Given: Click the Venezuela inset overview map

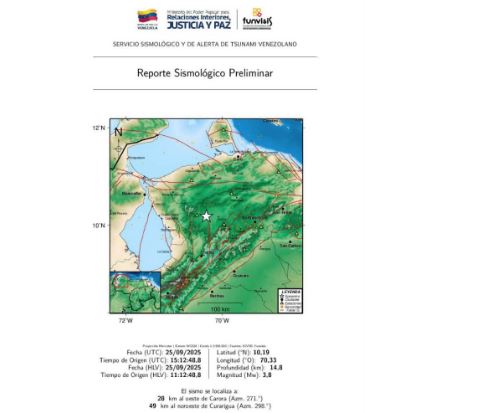Looking at the screenshot, I should click(x=135, y=292).
